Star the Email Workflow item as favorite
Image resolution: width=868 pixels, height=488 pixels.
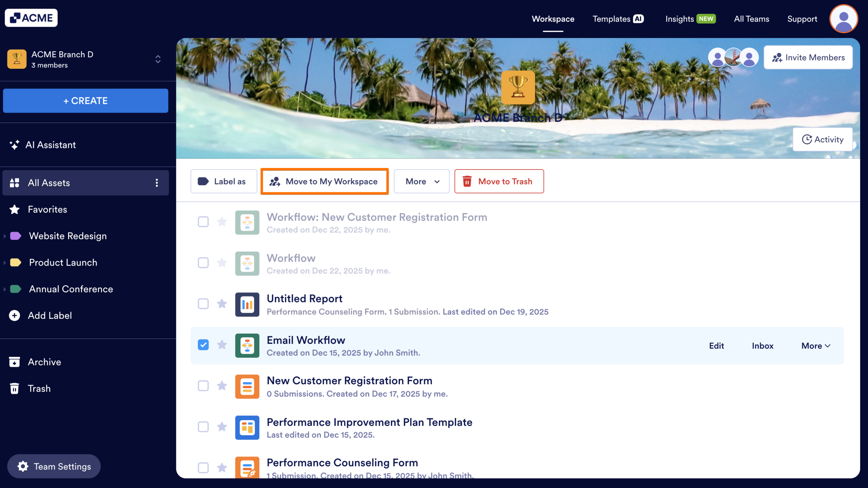(222, 345)
